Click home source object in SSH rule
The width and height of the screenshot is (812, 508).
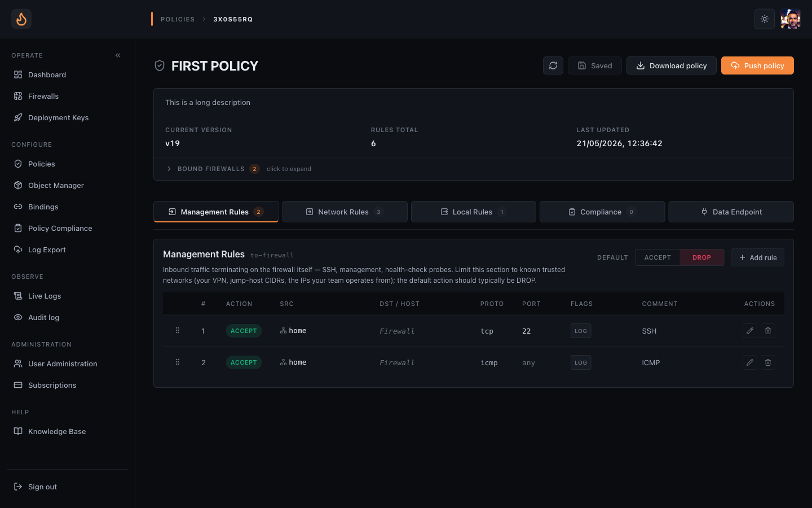[293, 331]
